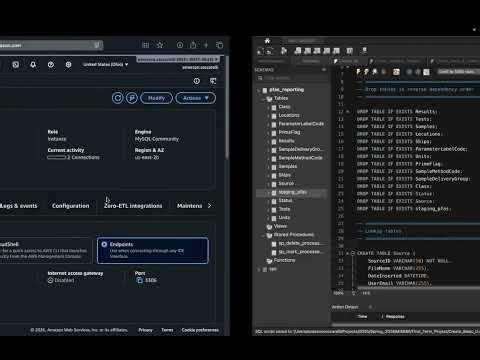Click the explain query magnifier bolt icon
The height and width of the screenshot is (360, 480).
tap(375, 72)
